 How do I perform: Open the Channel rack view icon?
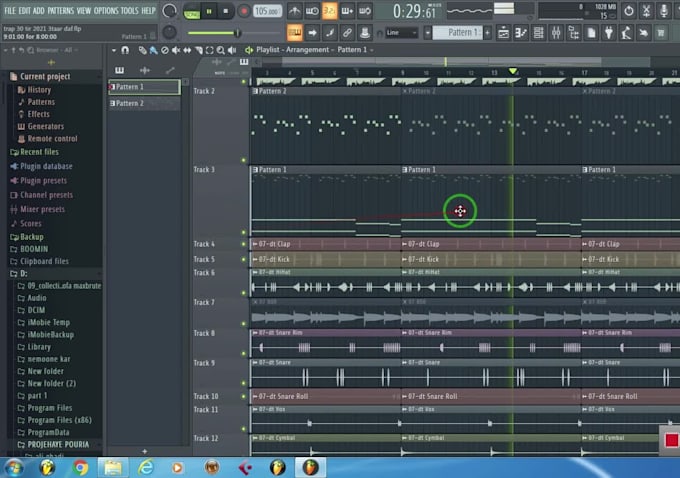pos(539,33)
